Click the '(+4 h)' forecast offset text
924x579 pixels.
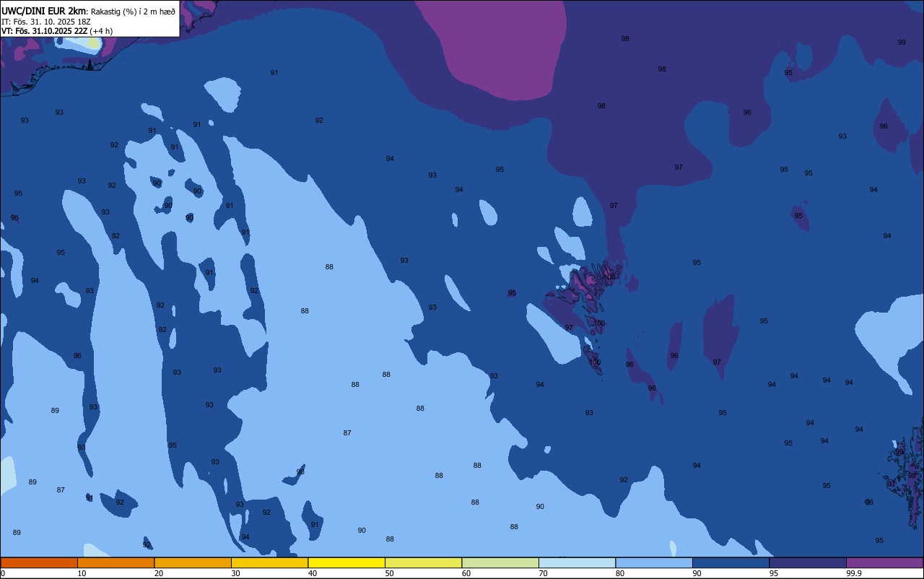tap(101, 31)
